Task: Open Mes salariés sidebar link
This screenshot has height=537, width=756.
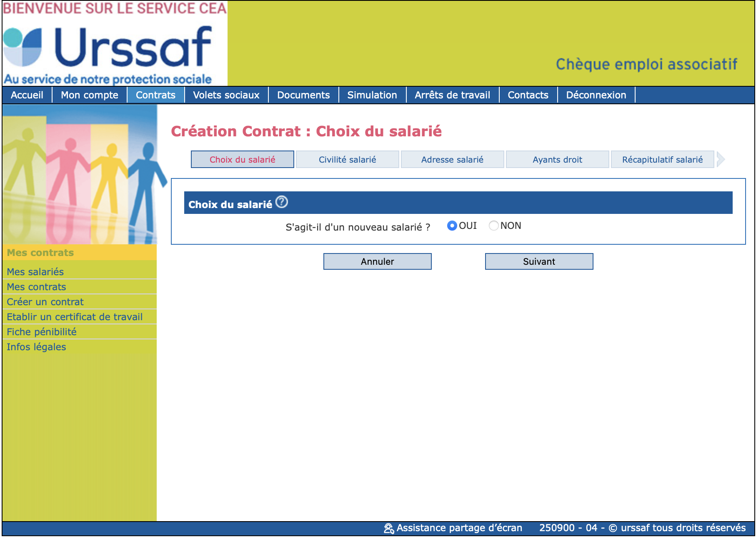Action: point(35,272)
